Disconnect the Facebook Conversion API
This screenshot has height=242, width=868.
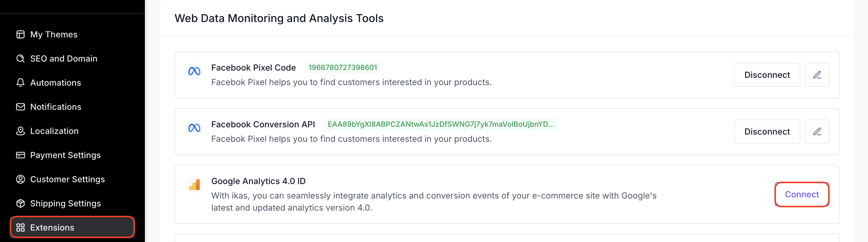767,132
